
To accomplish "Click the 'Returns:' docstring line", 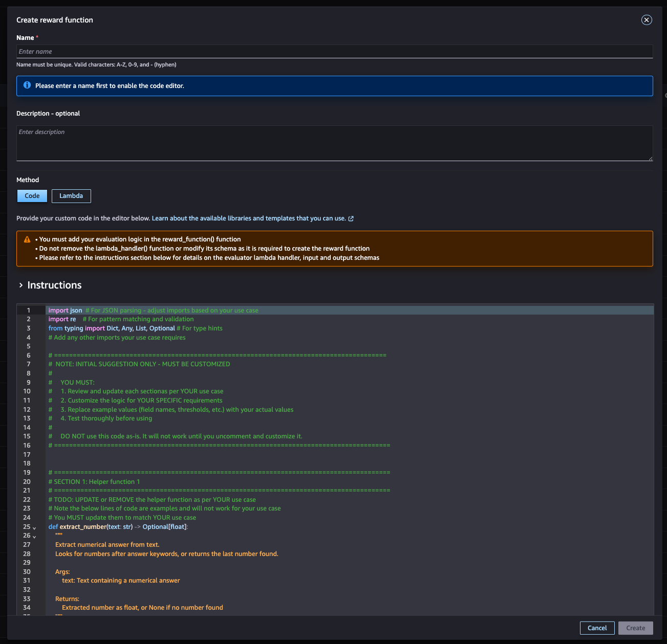I will click(67, 599).
